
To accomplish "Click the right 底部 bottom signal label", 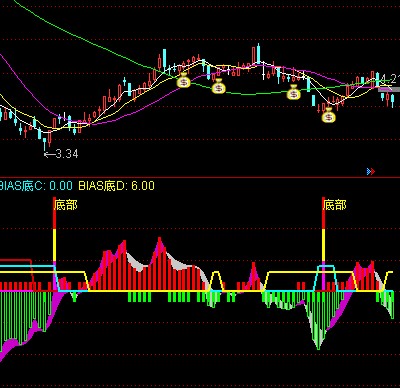I will point(335,205).
